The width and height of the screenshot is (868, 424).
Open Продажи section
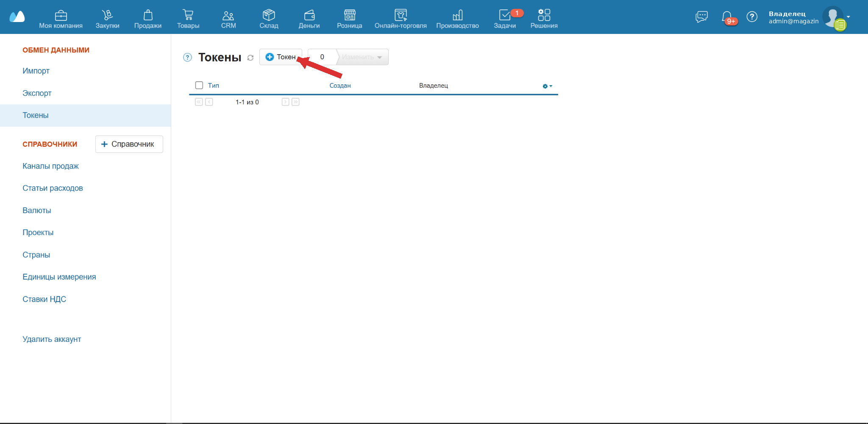pyautogui.click(x=148, y=19)
